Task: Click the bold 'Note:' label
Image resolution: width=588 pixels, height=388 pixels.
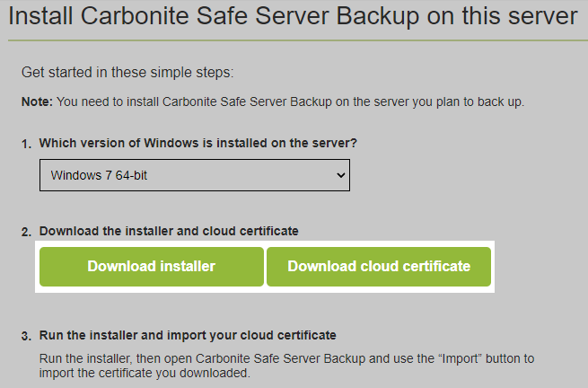Action: click(37, 101)
